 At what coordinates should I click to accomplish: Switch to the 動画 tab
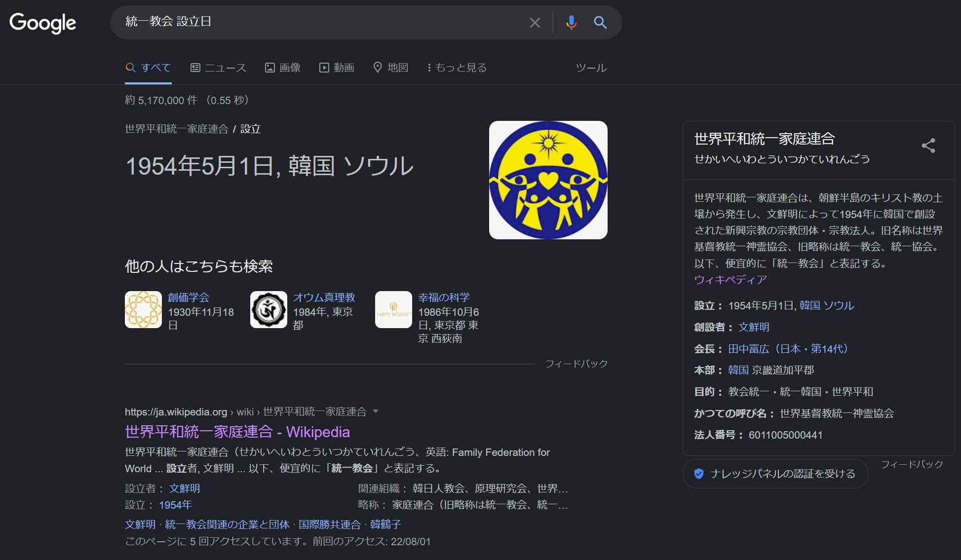click(x=337, y=68)
